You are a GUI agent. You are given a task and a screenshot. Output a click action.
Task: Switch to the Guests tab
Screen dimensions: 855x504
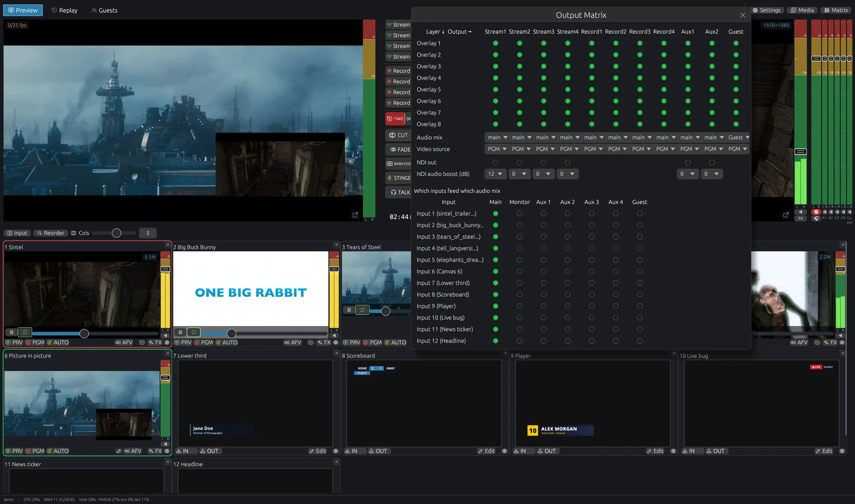coord(104,10)
